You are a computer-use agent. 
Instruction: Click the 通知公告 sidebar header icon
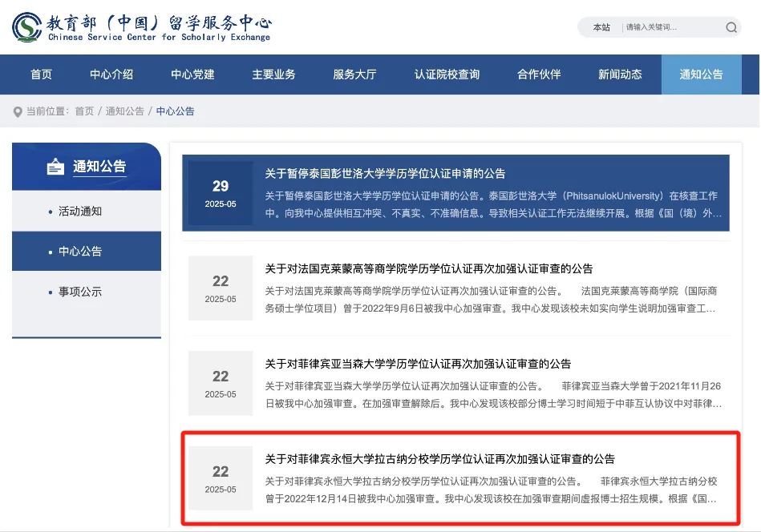(55, 167)
